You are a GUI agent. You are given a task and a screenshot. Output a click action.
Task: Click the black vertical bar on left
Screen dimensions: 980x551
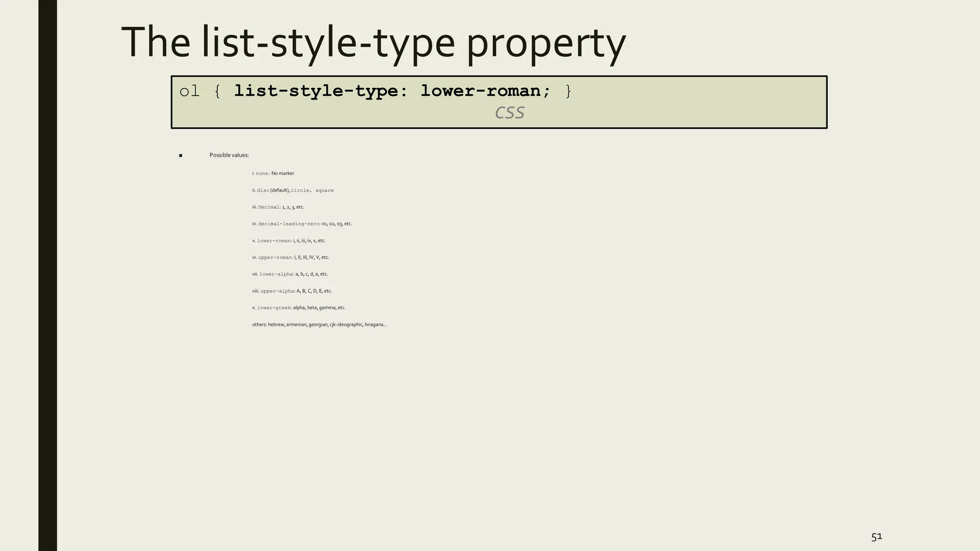click(x=47, y=275)
